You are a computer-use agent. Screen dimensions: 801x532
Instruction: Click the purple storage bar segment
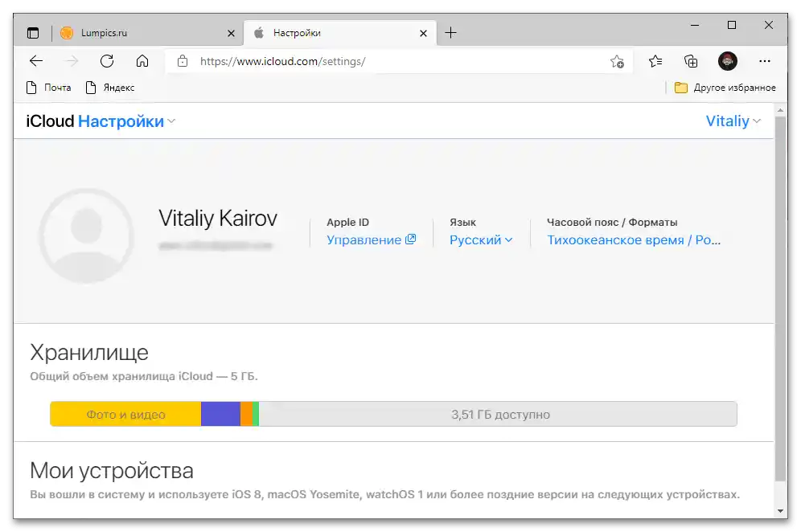220,414
